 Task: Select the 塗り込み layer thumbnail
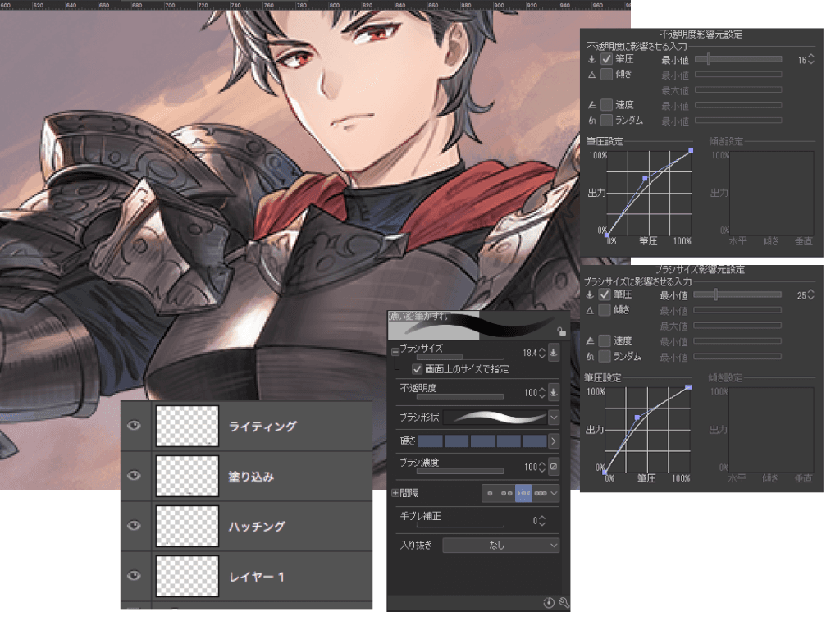click(x=188, y=476)
